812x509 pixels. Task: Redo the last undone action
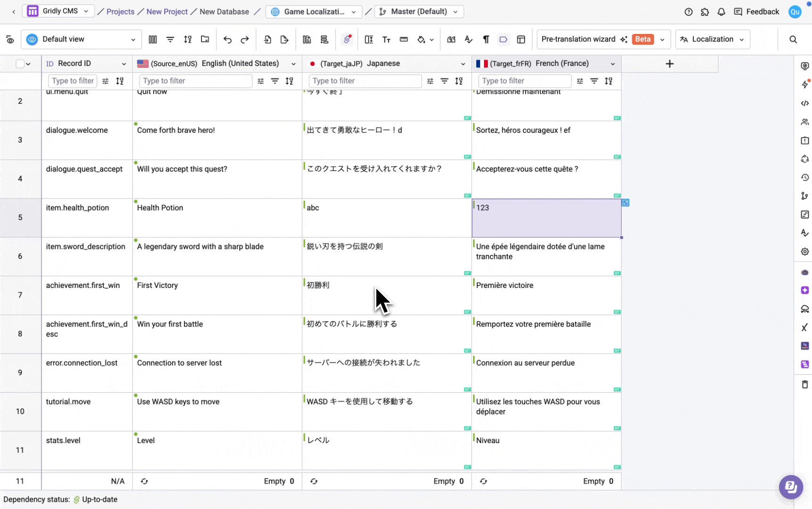click(x=244, y=40)
